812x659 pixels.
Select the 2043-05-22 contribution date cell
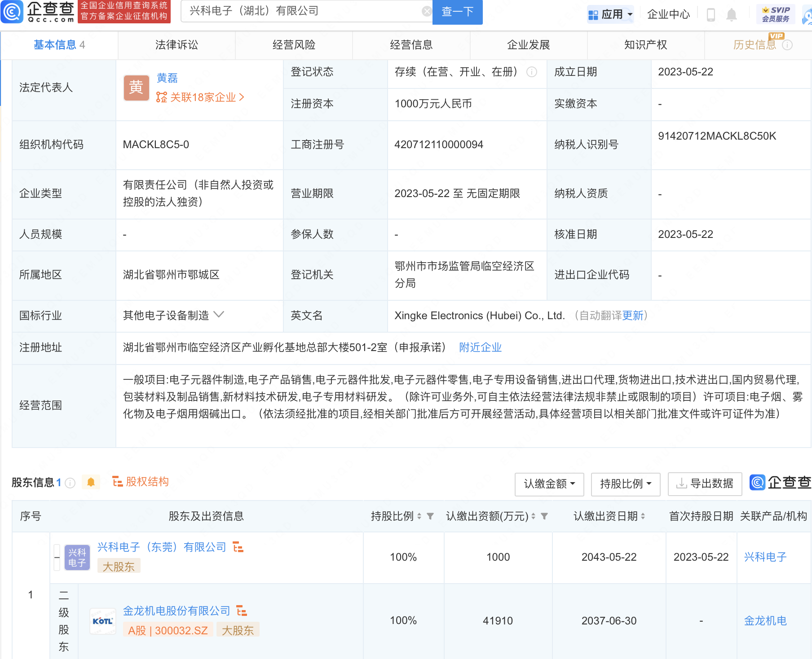(x=609, y=557)
